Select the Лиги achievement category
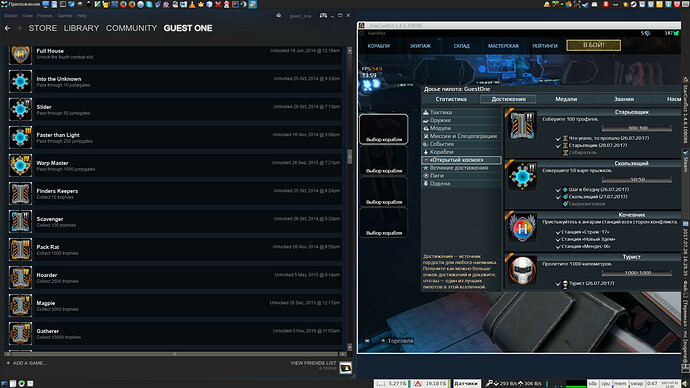The height and width of the screenshot is (388, 690). click(x=461, y=176)
